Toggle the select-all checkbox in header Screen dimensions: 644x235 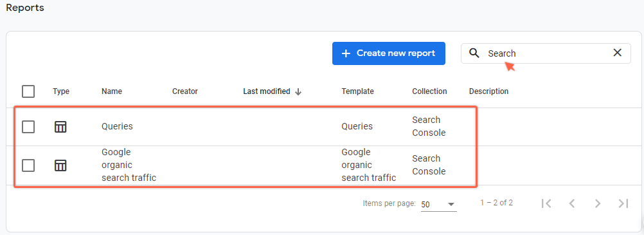coord(28,91)
